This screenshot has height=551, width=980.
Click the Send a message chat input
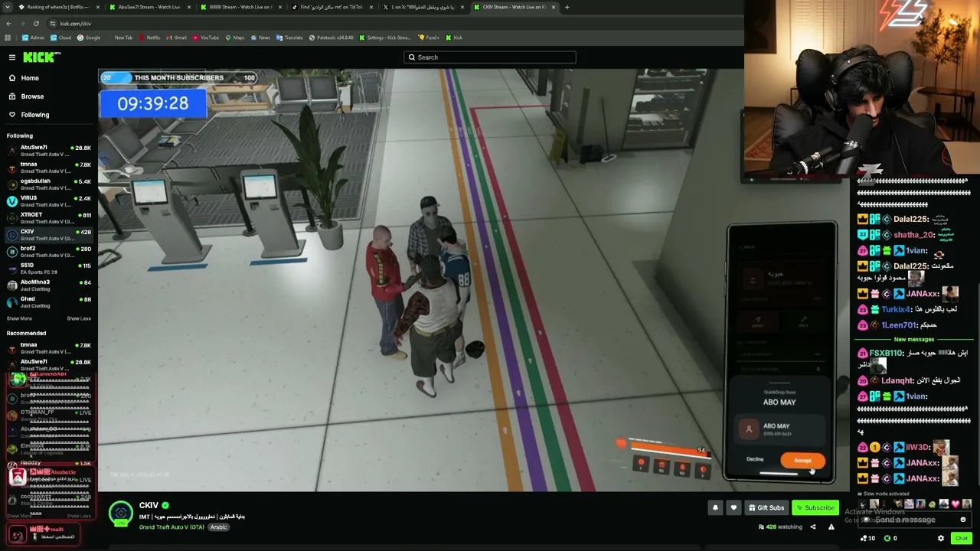tap(908, 520)
